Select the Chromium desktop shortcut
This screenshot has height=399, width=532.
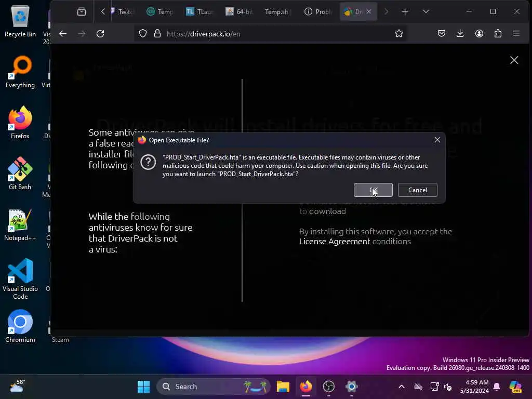(20, 326)
